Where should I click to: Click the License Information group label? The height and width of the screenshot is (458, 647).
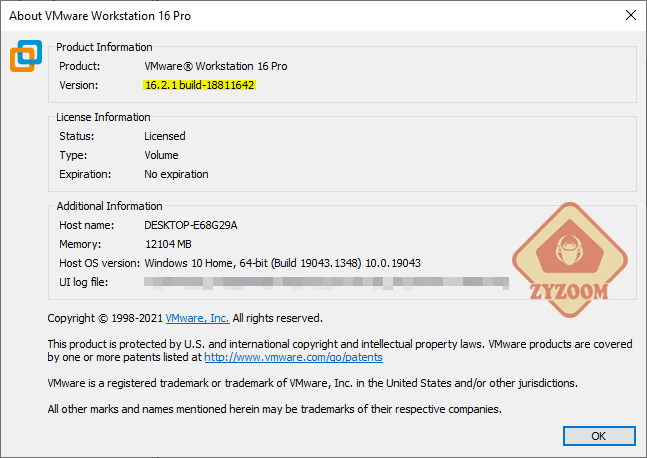[103, 117]
